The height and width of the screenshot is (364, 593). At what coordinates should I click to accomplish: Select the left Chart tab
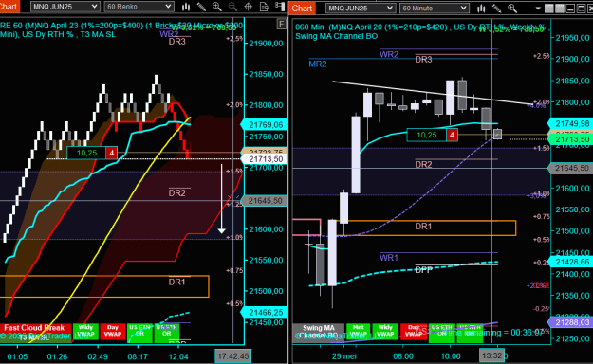[x=9, y=7]
